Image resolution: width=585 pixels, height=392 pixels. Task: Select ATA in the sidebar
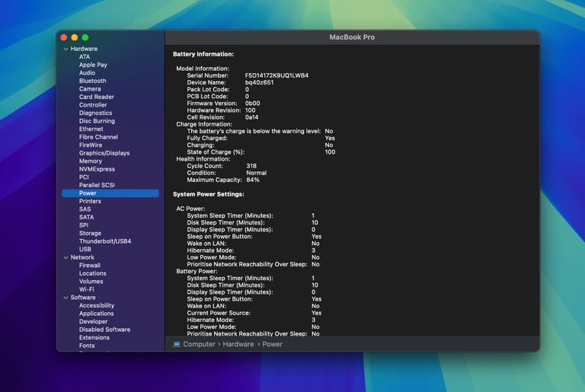pyautogui.click(x=85, y=56)
